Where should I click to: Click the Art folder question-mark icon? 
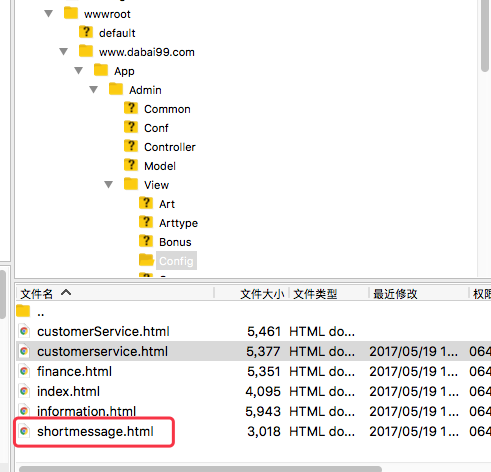pyautogui.click(x=146, y=203)
